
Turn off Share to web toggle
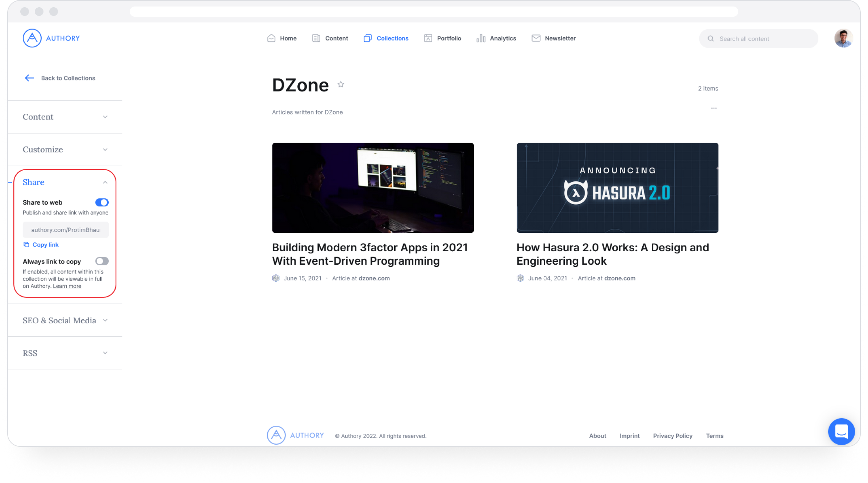102,202
